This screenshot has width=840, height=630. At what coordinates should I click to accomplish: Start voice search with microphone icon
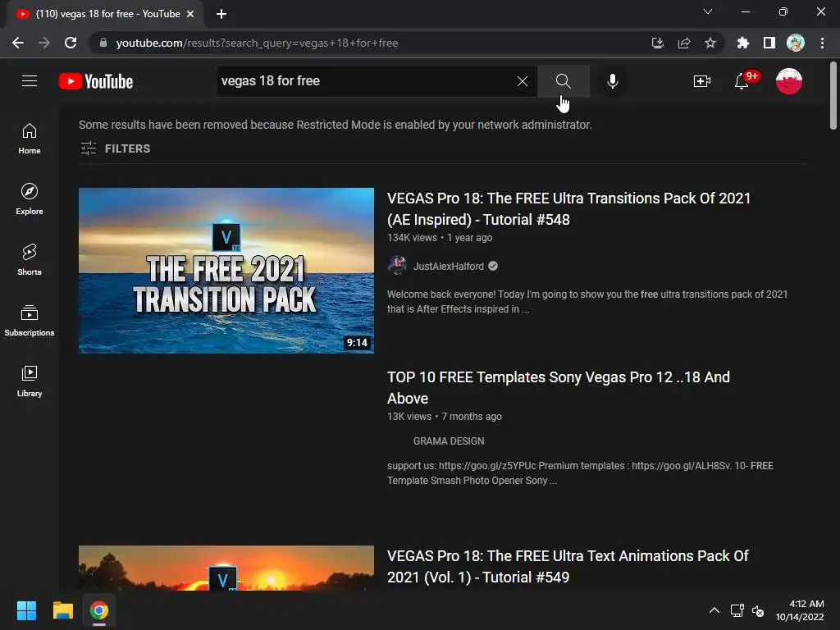click(612, 81)
